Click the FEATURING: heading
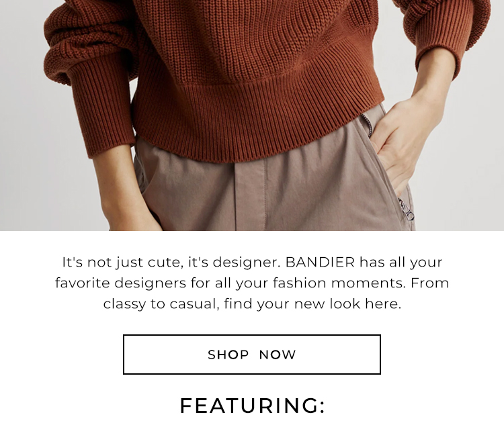Screen dimensions: 504x421 point(252,406)
